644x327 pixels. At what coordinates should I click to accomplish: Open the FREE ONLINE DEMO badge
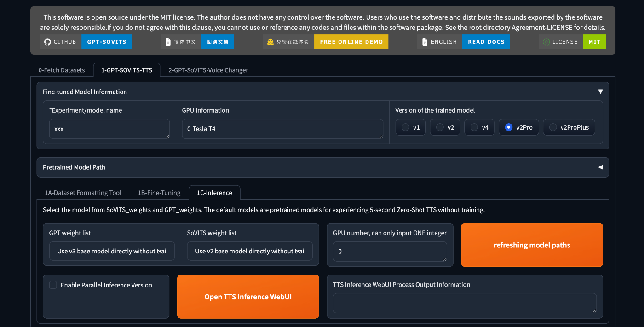(x=351, y=42)
